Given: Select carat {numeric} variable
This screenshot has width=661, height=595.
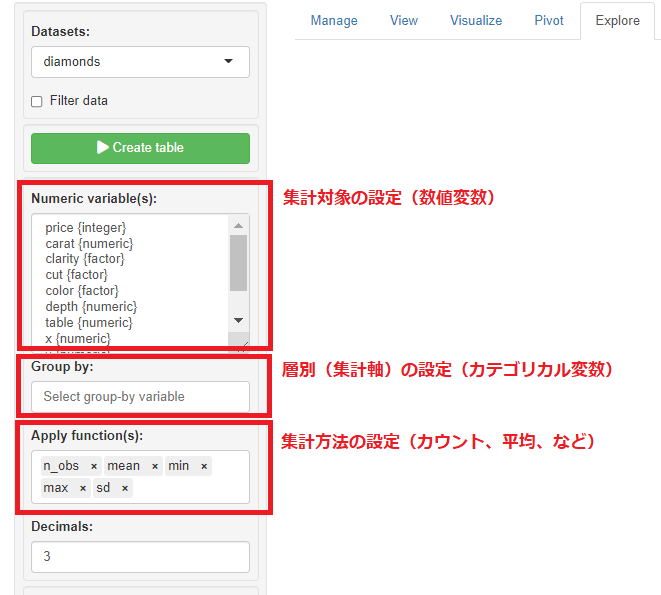Looking at the screenshot, I should pyautogui.click(x=89, y=243).
